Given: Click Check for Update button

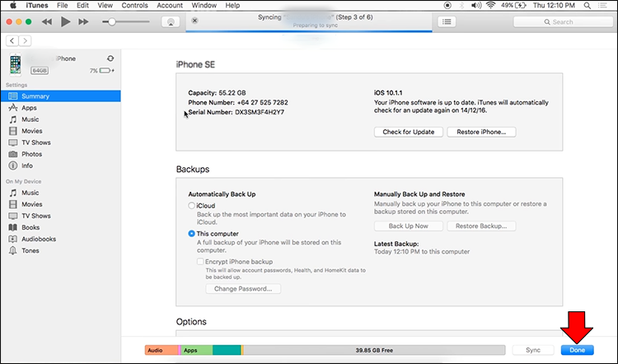Looking at the screenshot, I should pyautogui.click(x=409, y=132).
